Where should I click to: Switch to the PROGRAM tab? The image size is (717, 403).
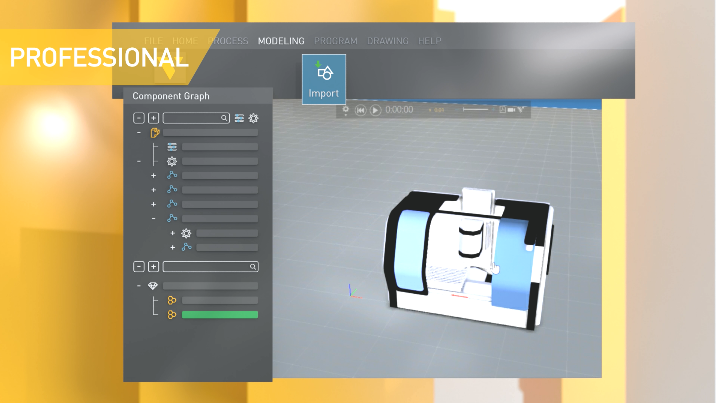pos(336,41)
